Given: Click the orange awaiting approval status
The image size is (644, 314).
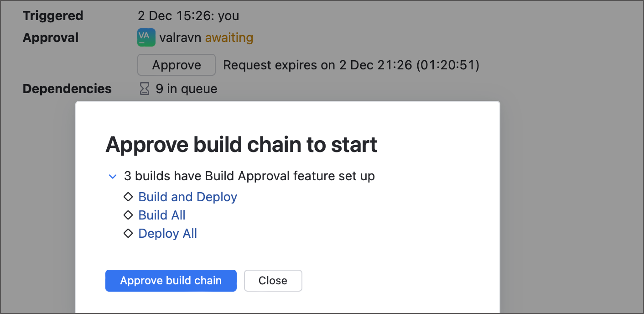Looking at the screenshot, I should 229,37.
